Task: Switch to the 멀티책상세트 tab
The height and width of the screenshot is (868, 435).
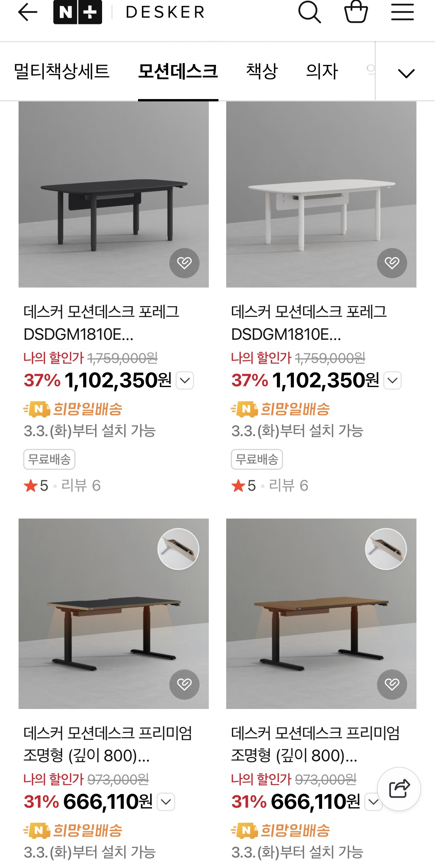Action: point(62,72)
